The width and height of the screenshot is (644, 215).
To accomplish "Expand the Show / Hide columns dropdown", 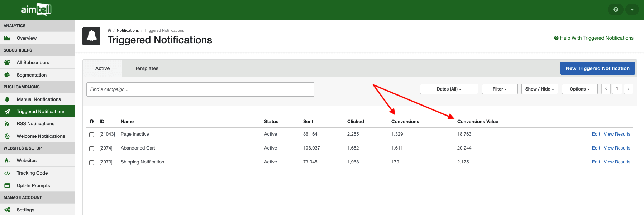I will point(539,89).
